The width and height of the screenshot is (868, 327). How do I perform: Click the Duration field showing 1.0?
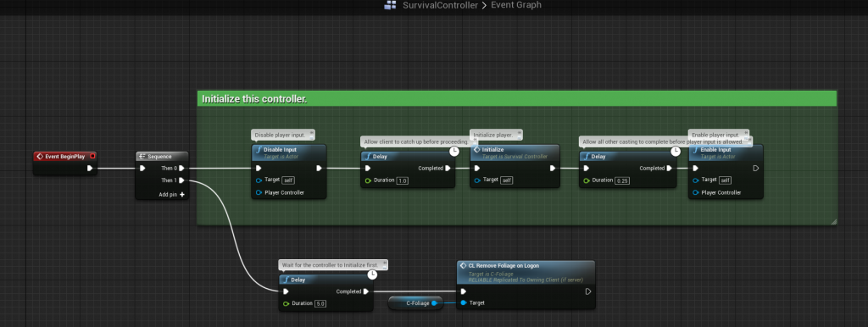click(403, 181)
